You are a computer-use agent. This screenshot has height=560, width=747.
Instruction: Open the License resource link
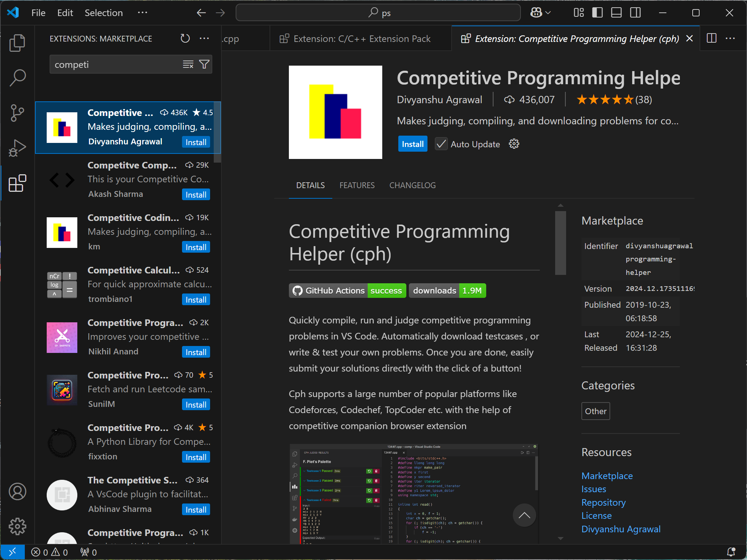[596, 516]
